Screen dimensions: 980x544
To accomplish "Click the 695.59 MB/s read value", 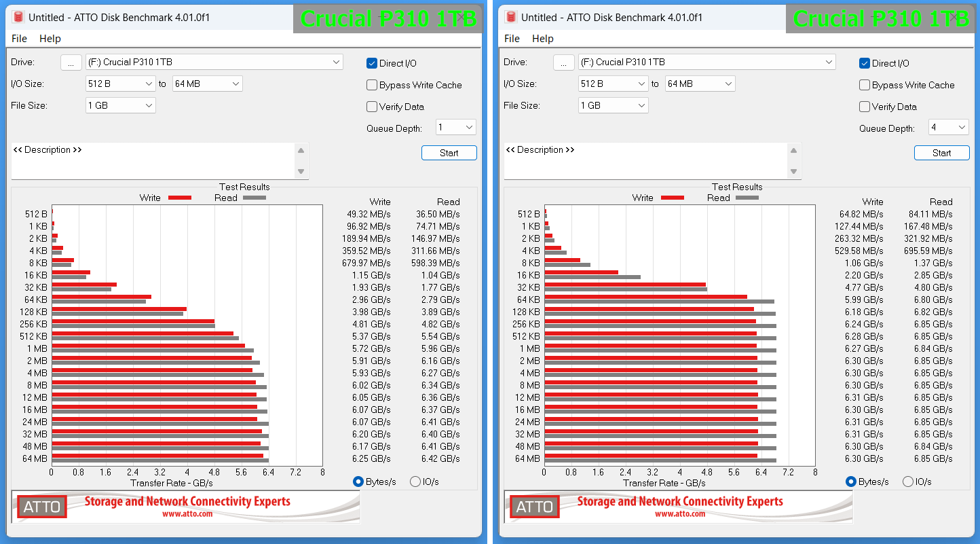I will coord(928,251).
